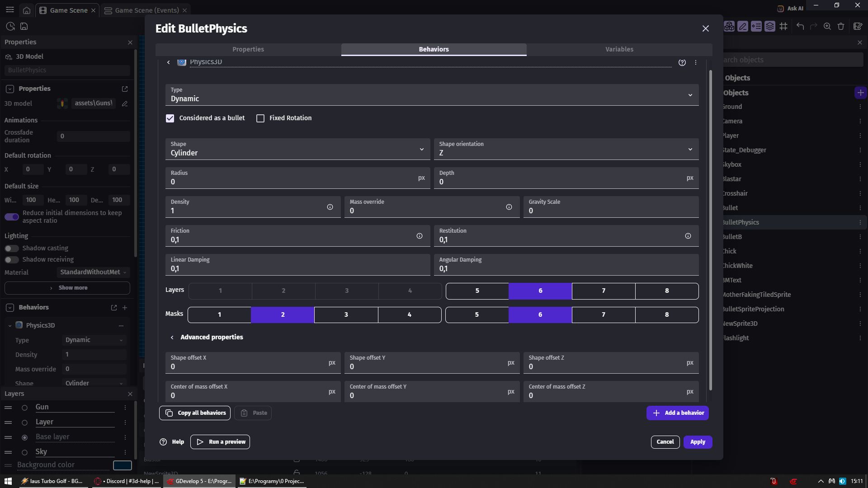
Task: Add a new behavior with plus icon in Properties panel
Action: click(125, 308)
